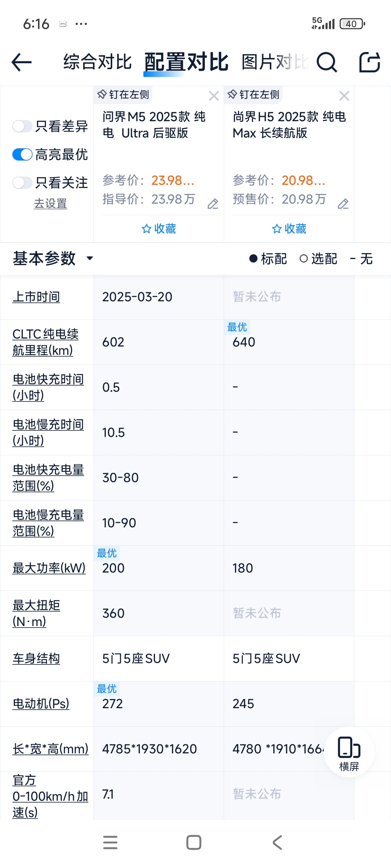Open the search magnifier icon

point(327,62)
